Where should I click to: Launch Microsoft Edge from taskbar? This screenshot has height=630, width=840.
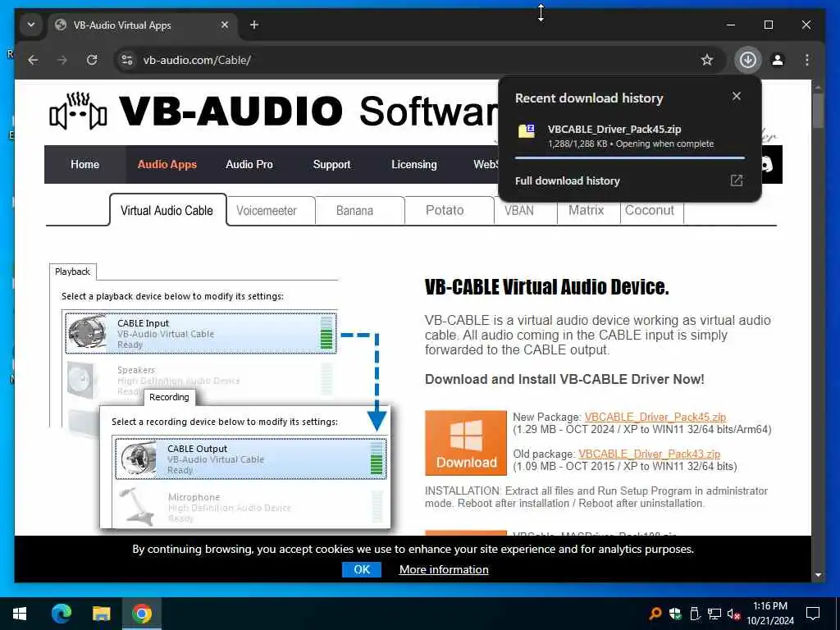tap(61, 614)
